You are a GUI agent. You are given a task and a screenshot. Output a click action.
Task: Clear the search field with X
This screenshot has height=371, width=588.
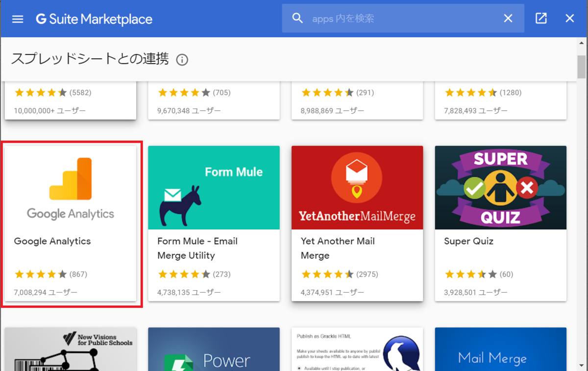(508, 19)
